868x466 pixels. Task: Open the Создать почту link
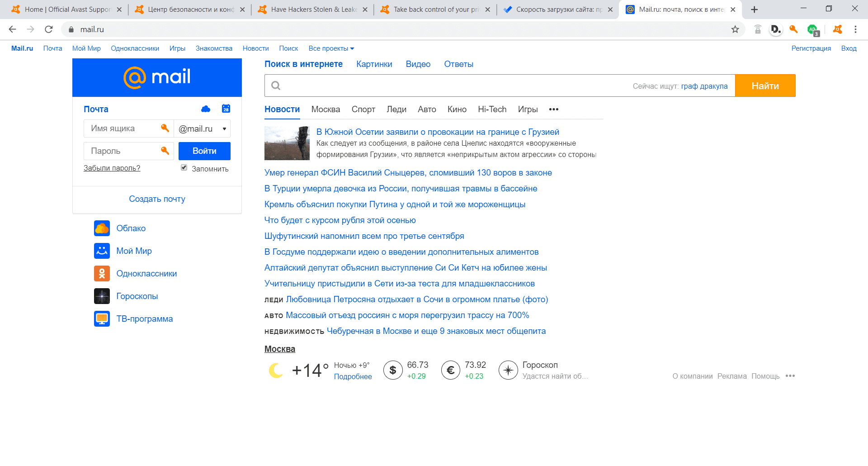click(157, 199)
